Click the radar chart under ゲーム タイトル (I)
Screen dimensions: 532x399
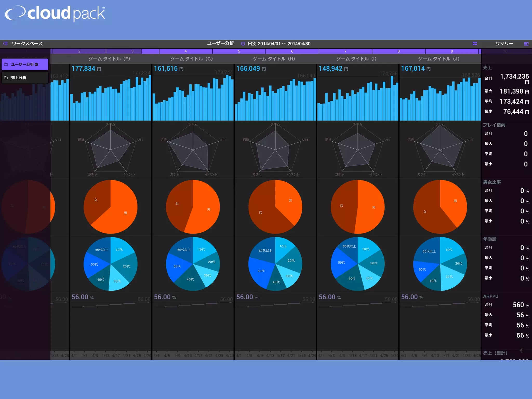357,150
